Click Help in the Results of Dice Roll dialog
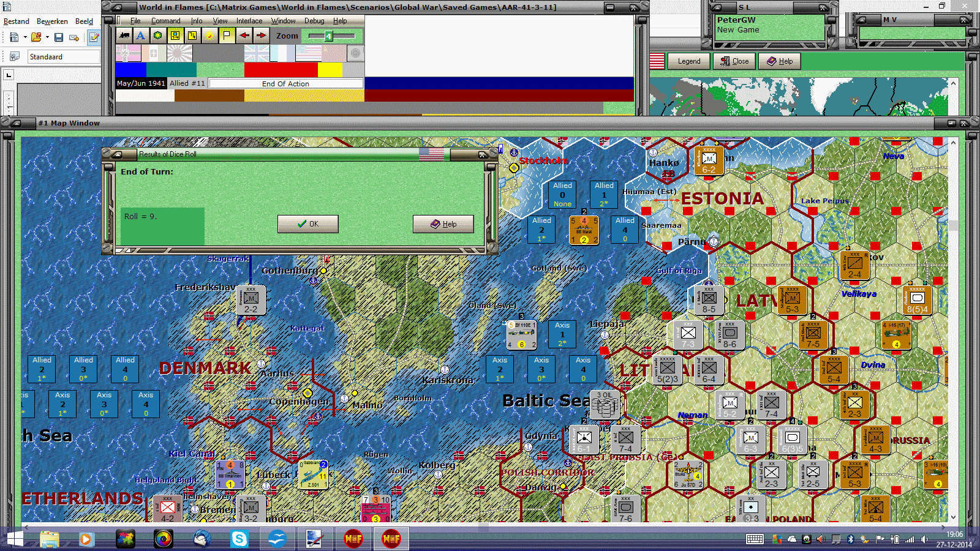 pyautogui.click(x=443, y=224)
